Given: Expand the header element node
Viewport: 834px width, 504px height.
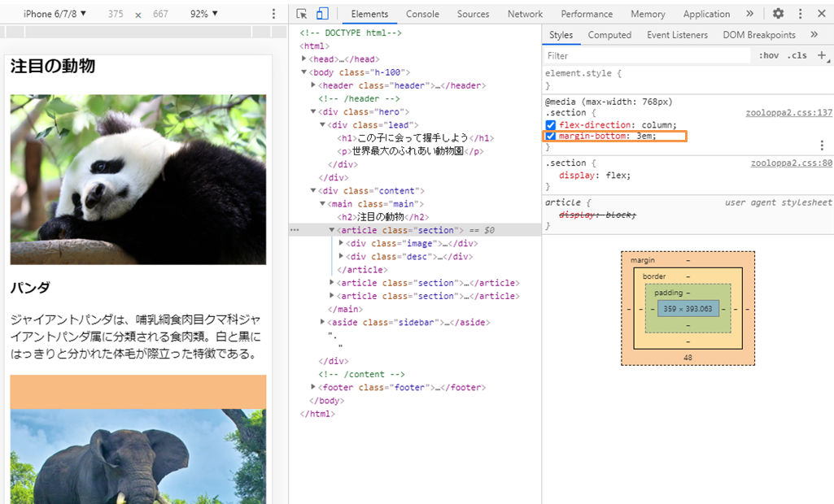Looking at the screenshot, I should [x=313, y=85].
